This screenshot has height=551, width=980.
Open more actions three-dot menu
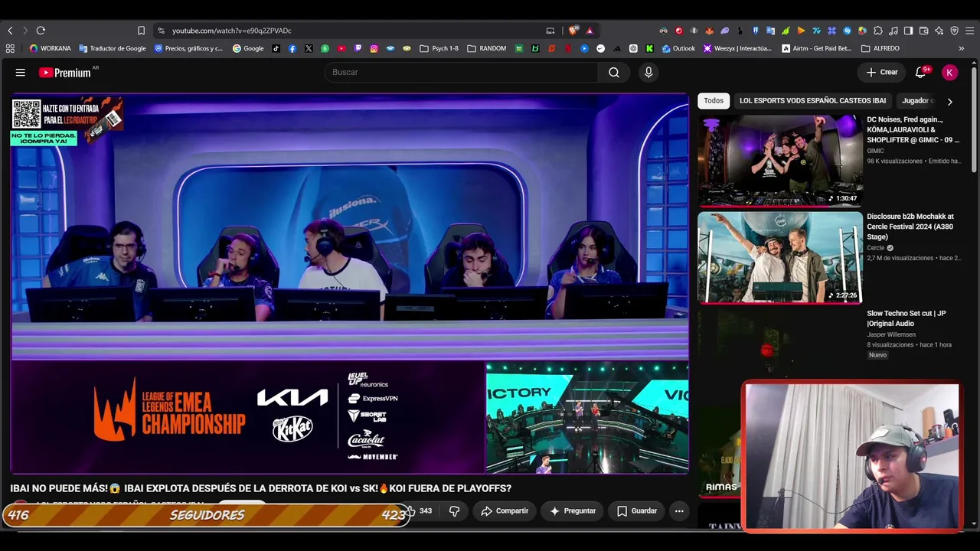click(679, 510)
